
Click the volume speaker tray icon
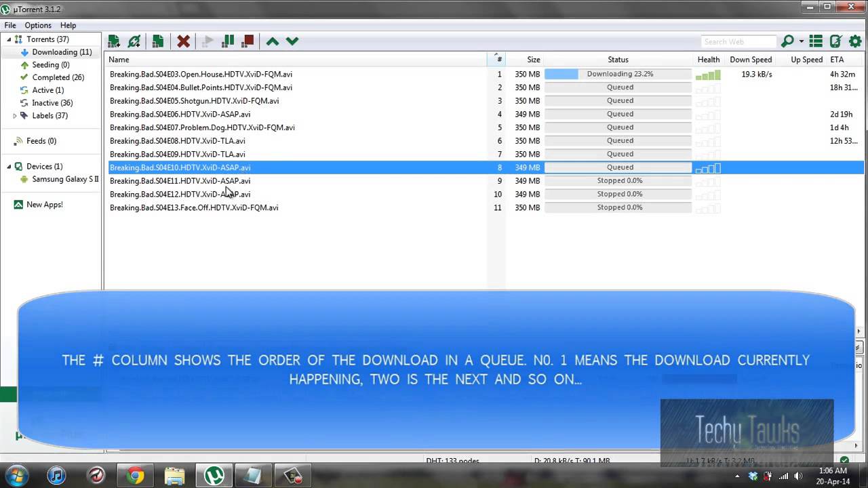click(x=798, y=476)
